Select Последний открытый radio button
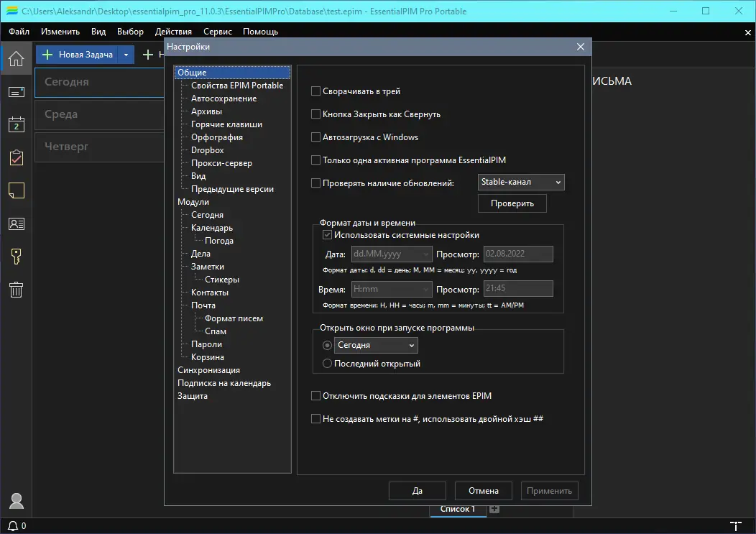 pos(328,363)
